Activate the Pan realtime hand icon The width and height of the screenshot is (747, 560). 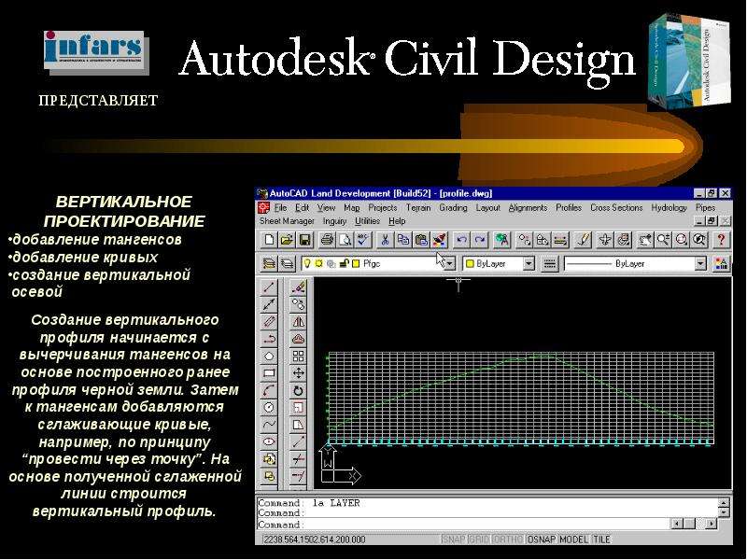[644, 240]
